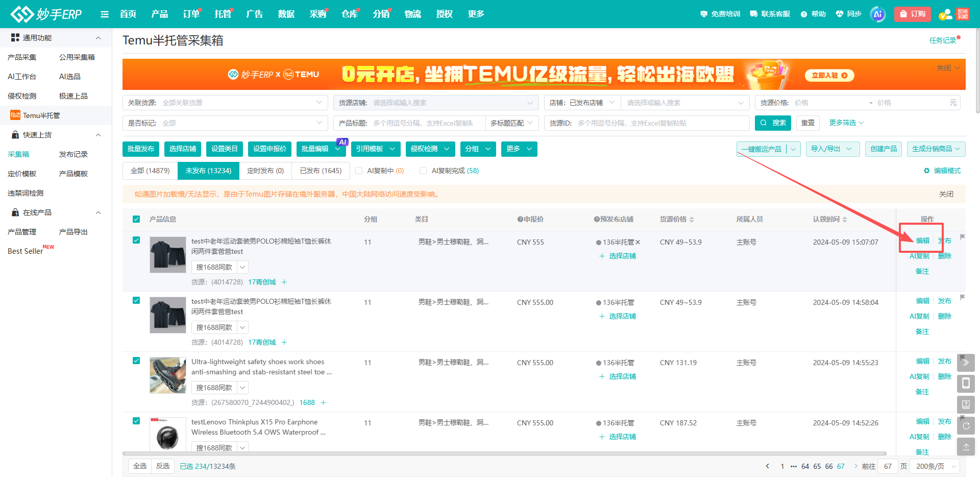Open the 仓库 top menu
The image size is (980, 477).
coord(350,14)
